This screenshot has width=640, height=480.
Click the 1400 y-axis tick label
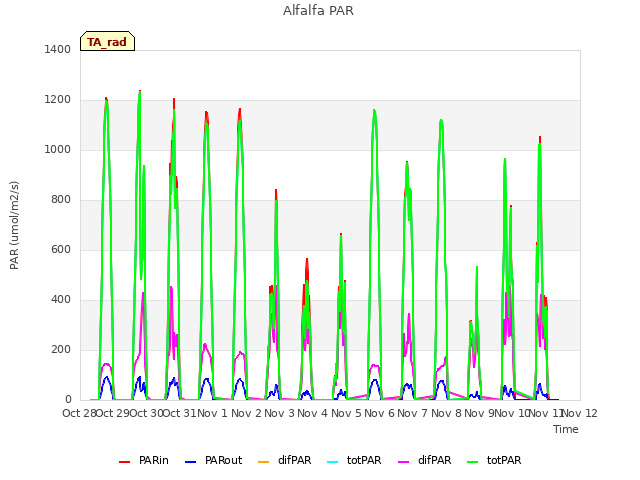58,49
